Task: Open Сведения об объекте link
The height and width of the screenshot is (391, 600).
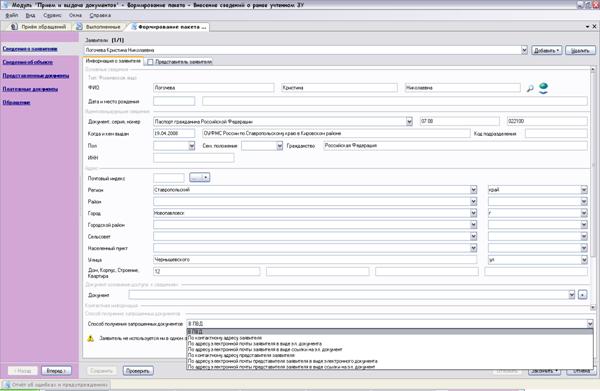Action: tap(28, 62)
